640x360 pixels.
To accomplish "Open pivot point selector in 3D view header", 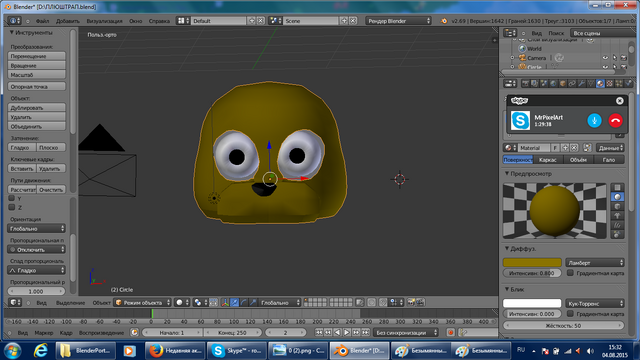I will pos(200,303).
